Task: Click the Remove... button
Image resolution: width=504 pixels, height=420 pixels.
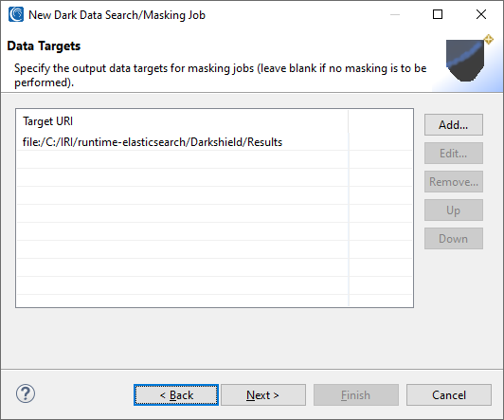Action: [x=453, y=182]
